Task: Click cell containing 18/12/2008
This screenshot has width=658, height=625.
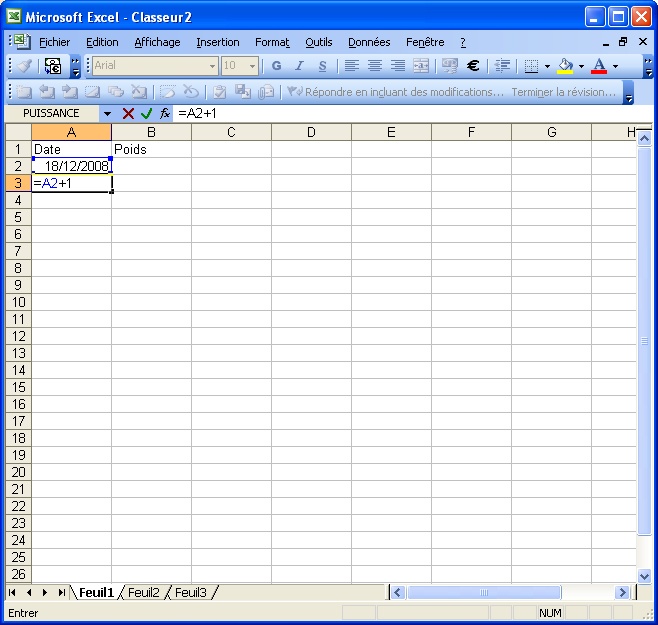Action: pyautogui.click(x=72, y=166)
